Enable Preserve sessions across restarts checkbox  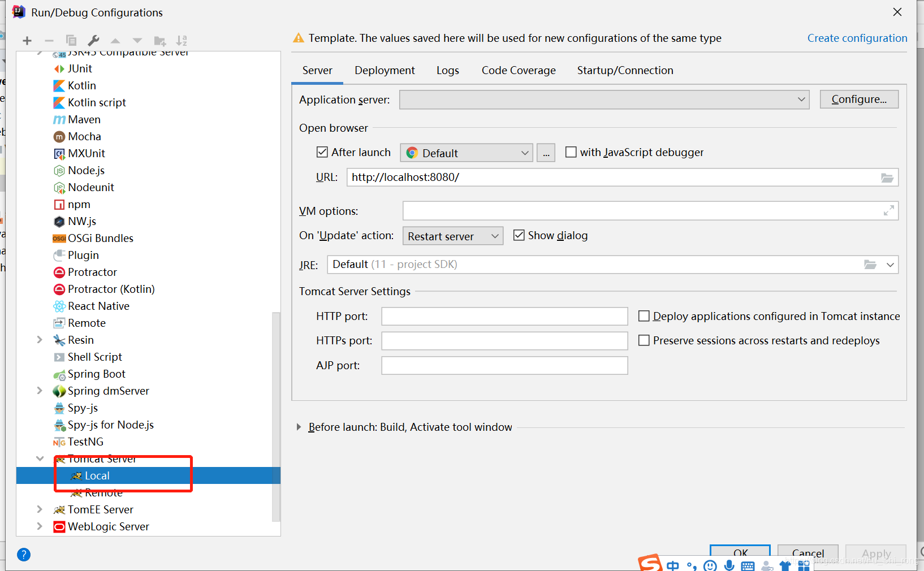(644, 340)
